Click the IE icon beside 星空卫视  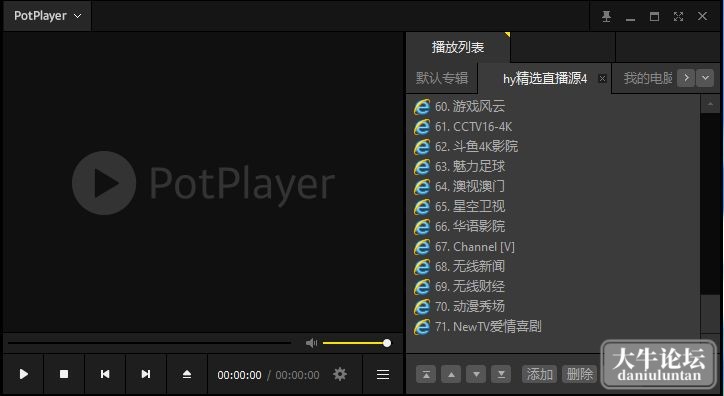coord(422,207)
